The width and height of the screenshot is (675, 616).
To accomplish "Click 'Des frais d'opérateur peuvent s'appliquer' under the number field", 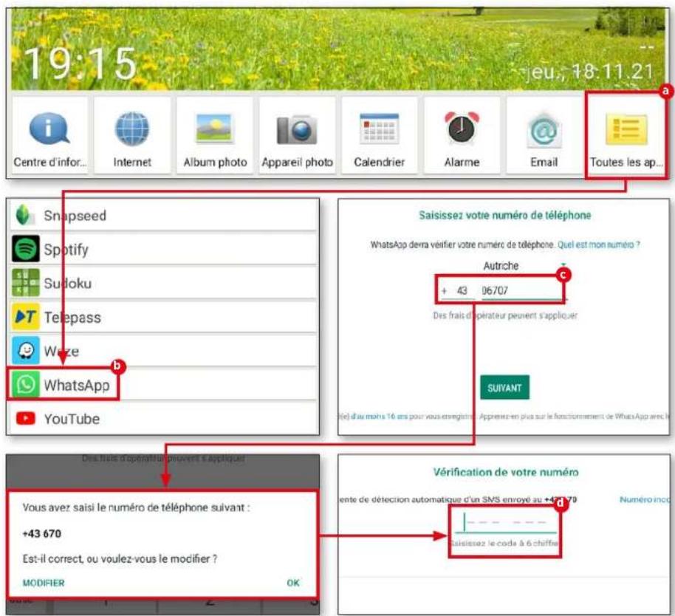I will pyautogui.click(x=505, y=315).
